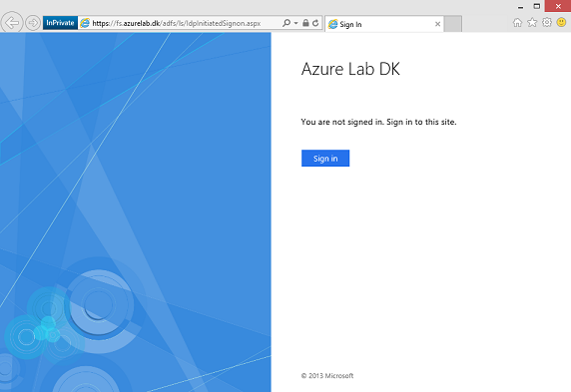Open a new tab via the blank tab button
The height and width of the screenshot is (392, 571).
(x=453, y=24)
